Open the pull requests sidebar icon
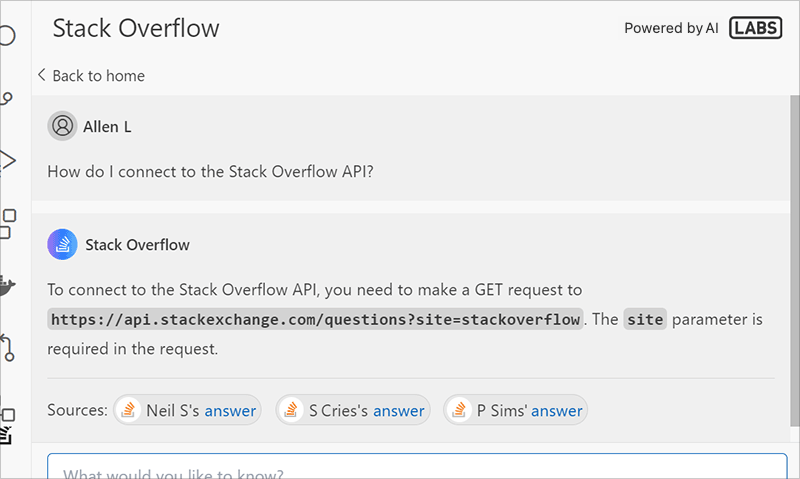The height and width of the screenshot is (479, 800). [x=7, y=347]
